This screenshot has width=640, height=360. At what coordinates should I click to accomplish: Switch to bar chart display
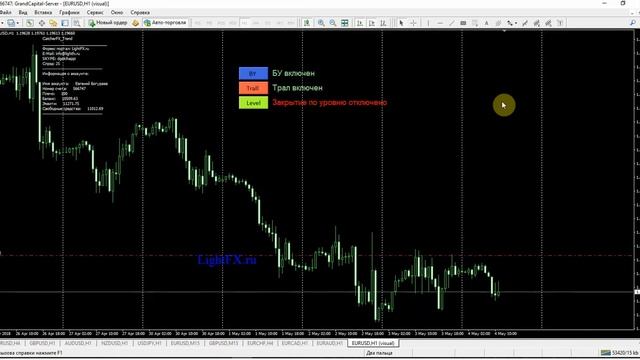click(x=360, y=23)
